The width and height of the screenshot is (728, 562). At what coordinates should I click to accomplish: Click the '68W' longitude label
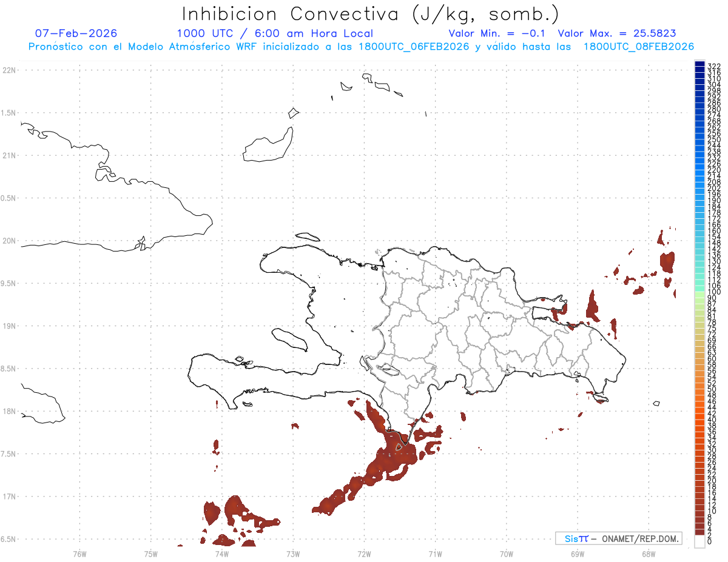[649, 553]
